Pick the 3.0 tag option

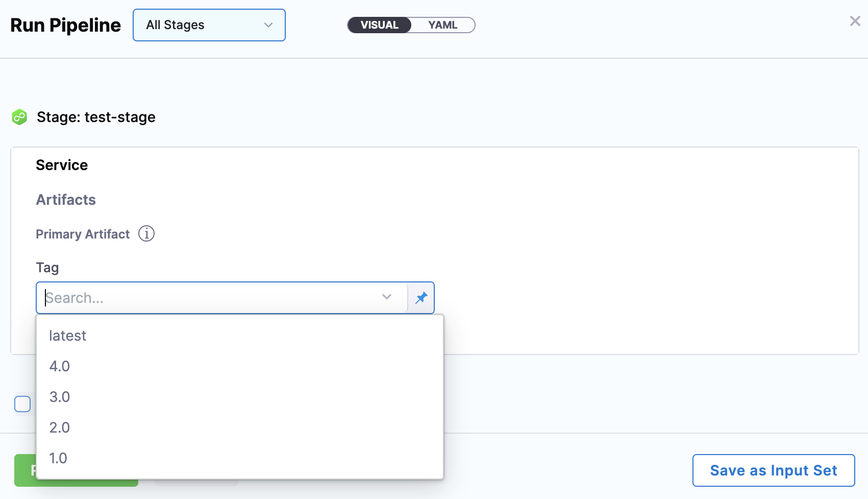click(60, 397)
